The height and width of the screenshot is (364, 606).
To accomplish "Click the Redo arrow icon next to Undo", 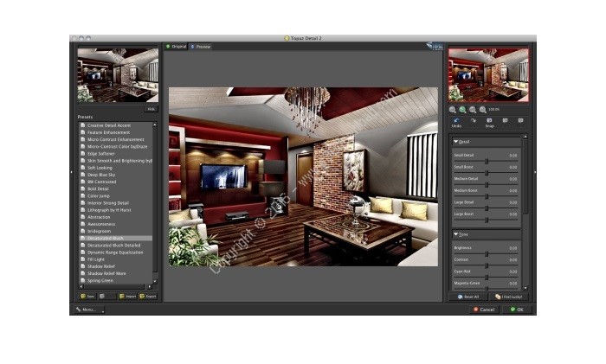I will coord(473,121).
